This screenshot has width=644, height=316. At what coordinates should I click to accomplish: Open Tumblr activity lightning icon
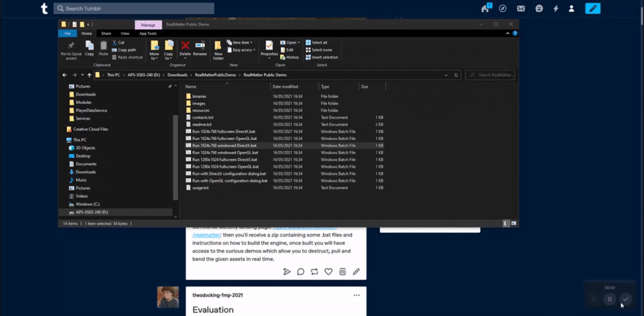pyautogui.click(x=556, y=8)
